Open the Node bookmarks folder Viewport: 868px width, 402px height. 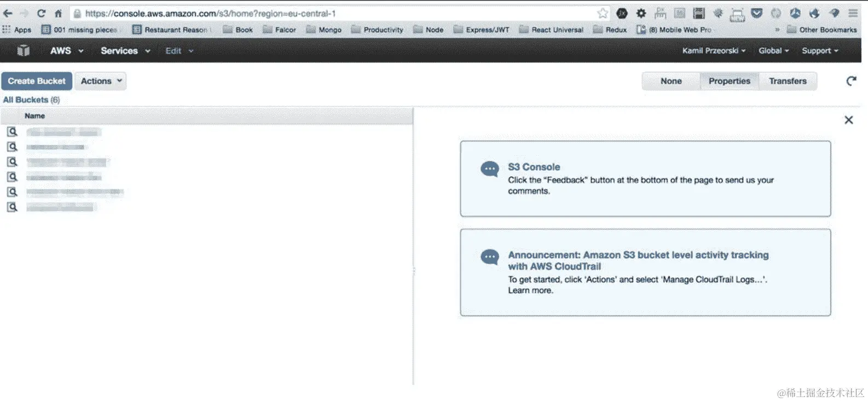pyautogui.click(x=428, y=30)
